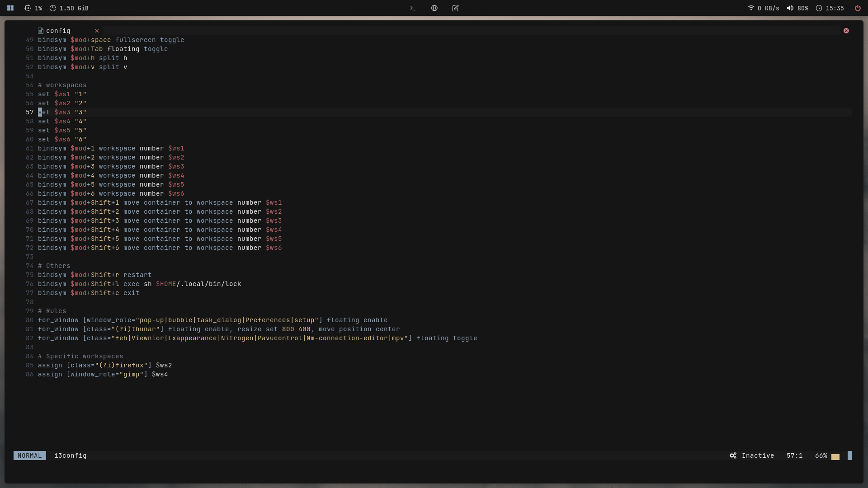The height and width of the screenshot is (488, 868).
Task: Click the $mod+1 workspace number line
Action: tap(111, 148)
